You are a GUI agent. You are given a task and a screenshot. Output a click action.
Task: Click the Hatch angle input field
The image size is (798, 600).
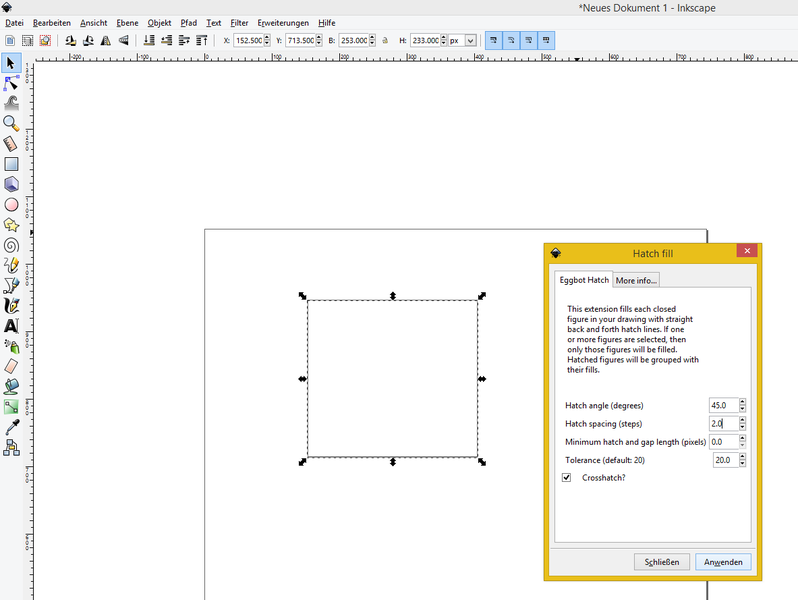[724, 405]
